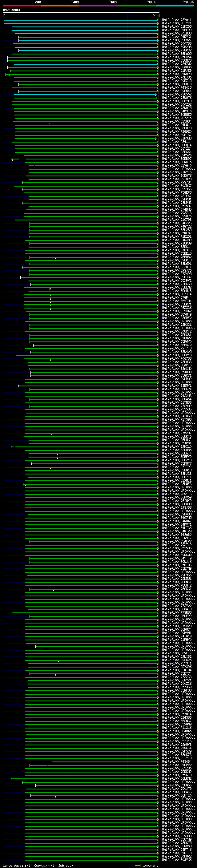Screen dimensions: 197x868
Task: Click the white query sequence bar 1-502
Action: (81, 13)
